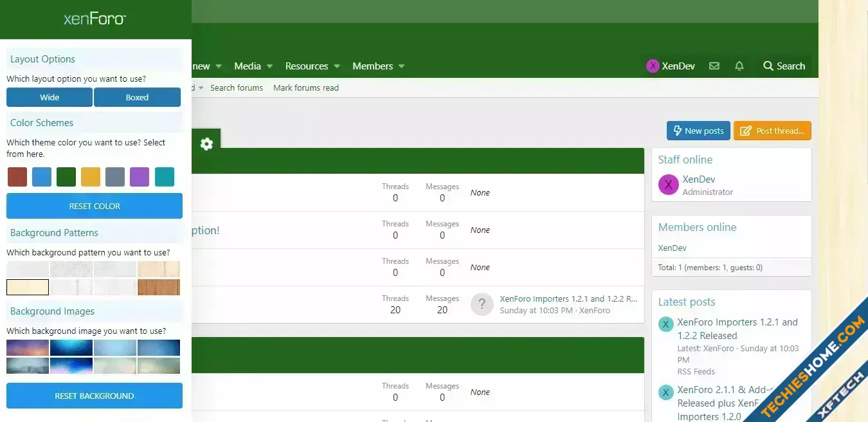The height and width of the screenshot is (422, 868).
Task: Click XenDev avatar in Staff online
Action: click(x=669, y=185)
